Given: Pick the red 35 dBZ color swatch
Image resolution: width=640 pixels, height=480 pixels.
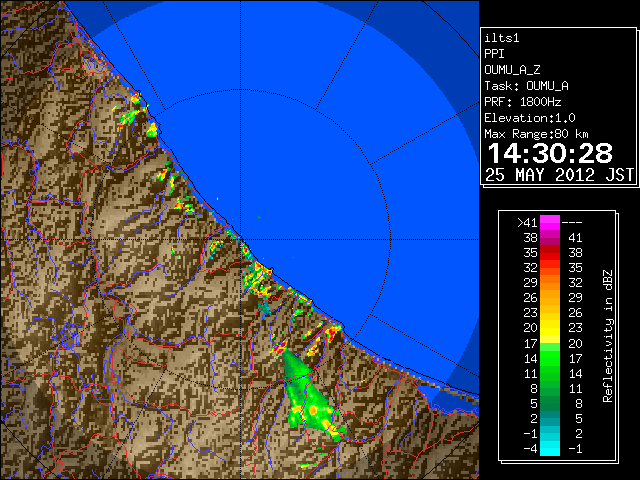Looking at the screenshot, I should 550,253.
